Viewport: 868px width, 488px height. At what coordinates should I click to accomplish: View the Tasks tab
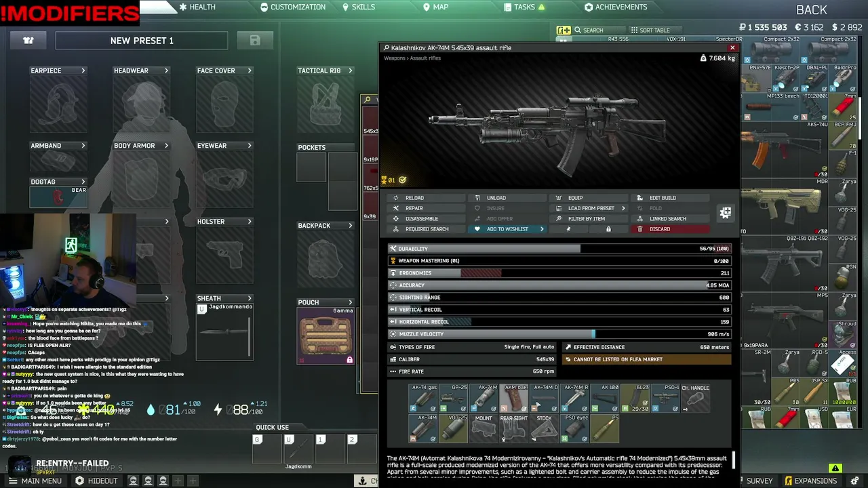click(x=525, y=7)
